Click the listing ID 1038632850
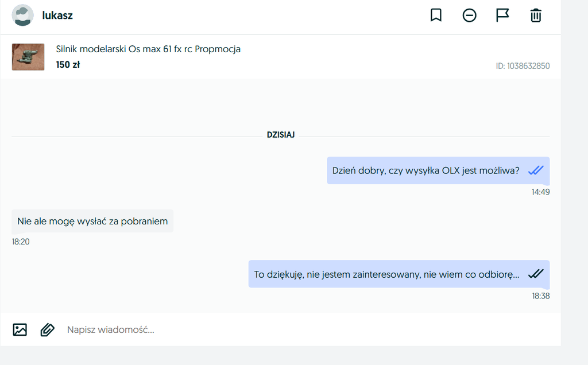The image size is (588, 365). [522, 66]
